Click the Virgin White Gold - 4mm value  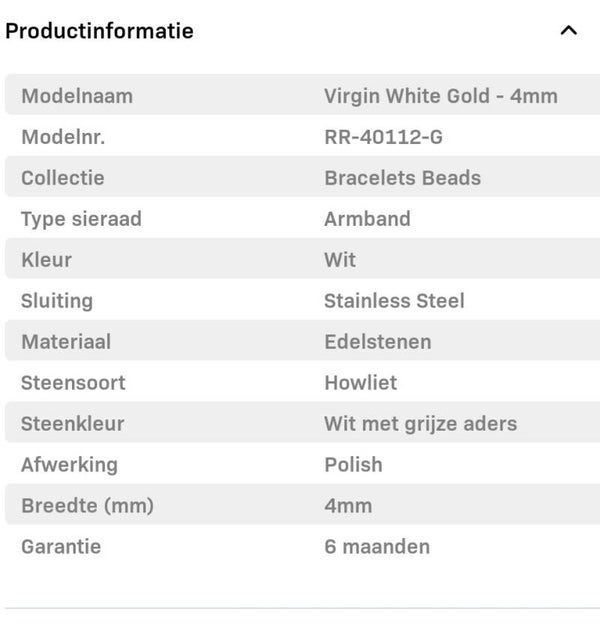[440, 96]
